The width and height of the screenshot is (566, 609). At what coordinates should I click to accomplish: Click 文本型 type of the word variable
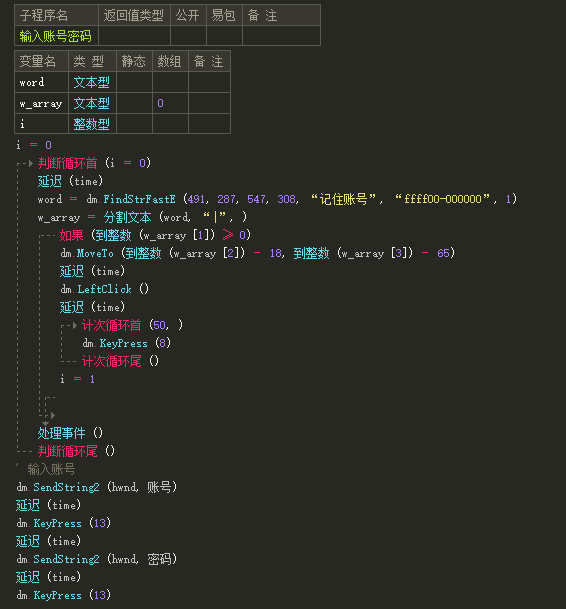coord(92,82)
